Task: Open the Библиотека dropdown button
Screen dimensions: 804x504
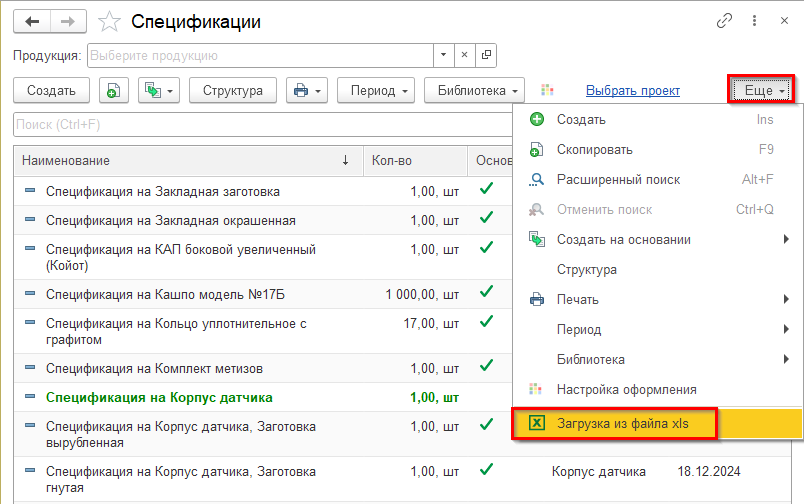Action: point(474,90)
